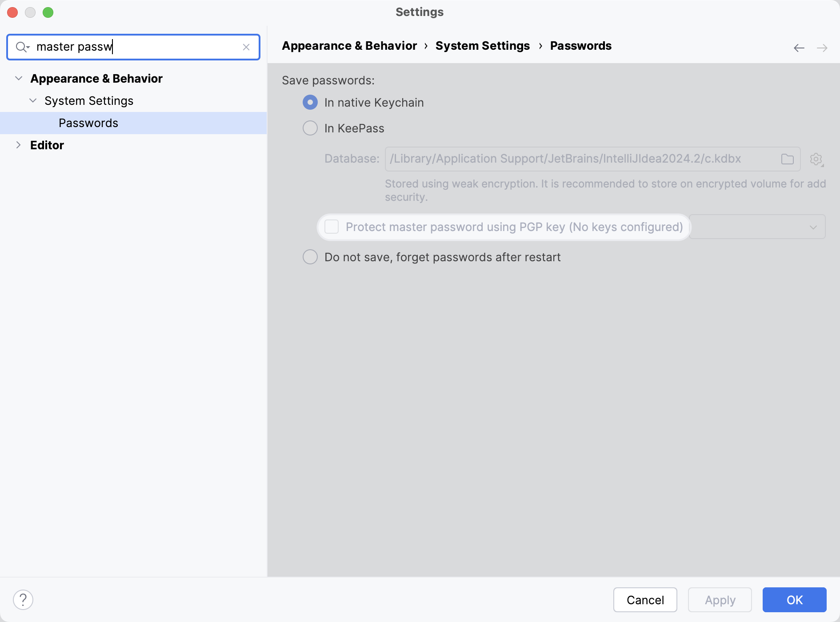Open help using the question mark icon

[x=23, y=599]
